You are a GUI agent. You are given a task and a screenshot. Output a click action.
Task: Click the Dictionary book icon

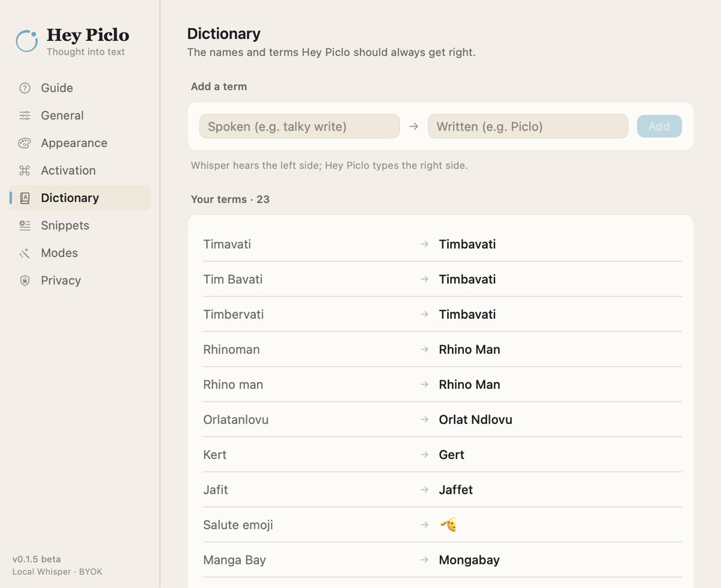pos(25,198)
